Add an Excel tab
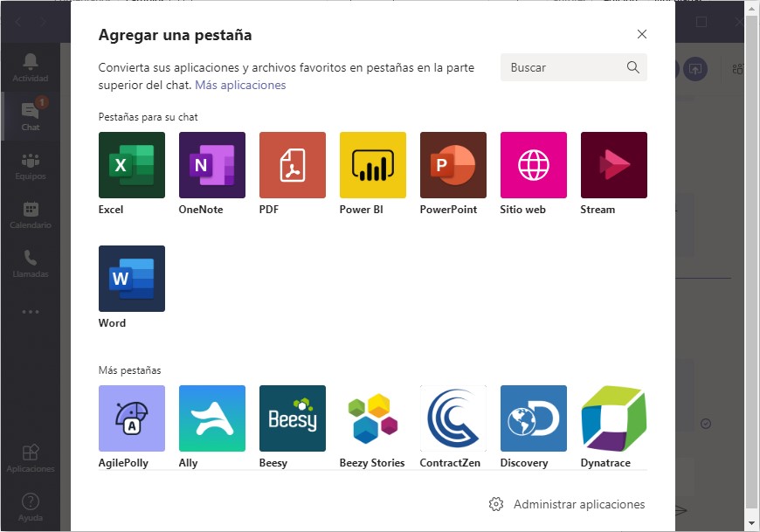This screenshot has width=760, height=532. click(x=131, y=164)
